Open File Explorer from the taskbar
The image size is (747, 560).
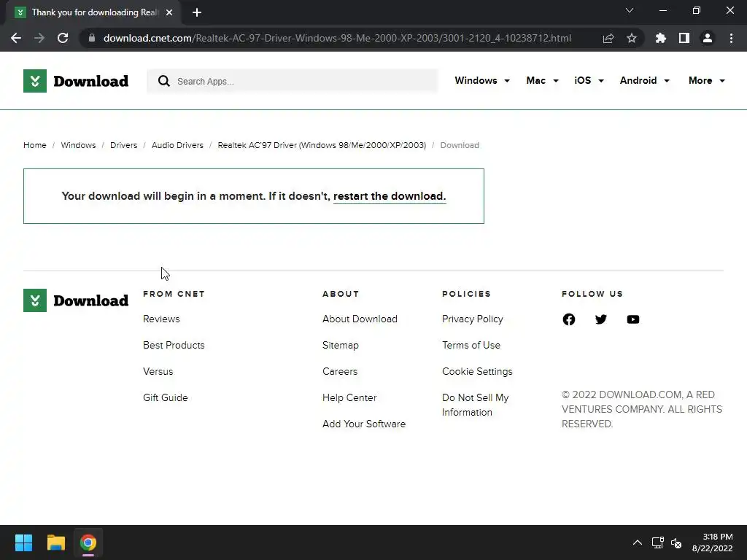click(x=55, y=542)
